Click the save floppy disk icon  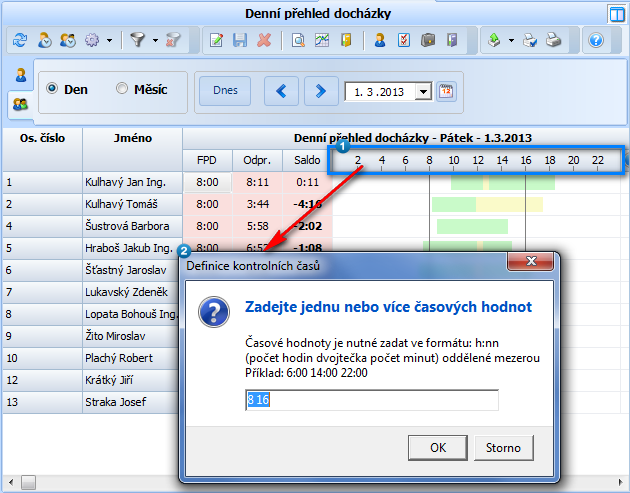(x=240, y=40)
